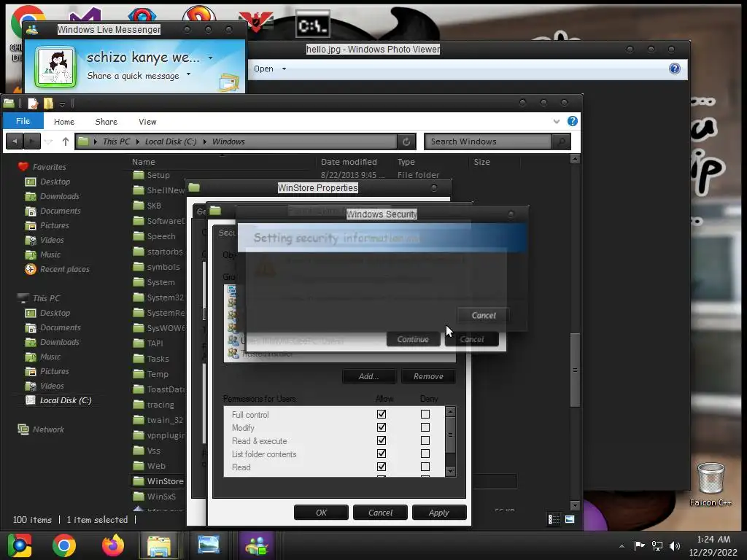Launch Chrome from the taskbar
747x560 pixels.
[x=64, y=545]
